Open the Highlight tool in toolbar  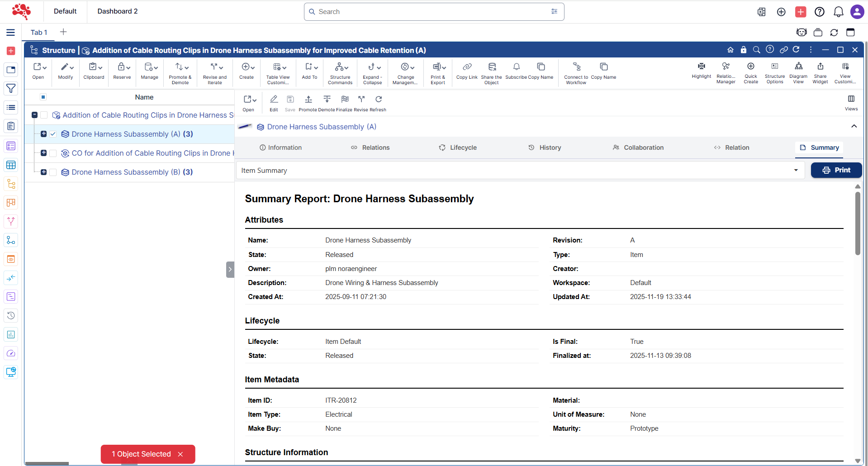(701, 67)
